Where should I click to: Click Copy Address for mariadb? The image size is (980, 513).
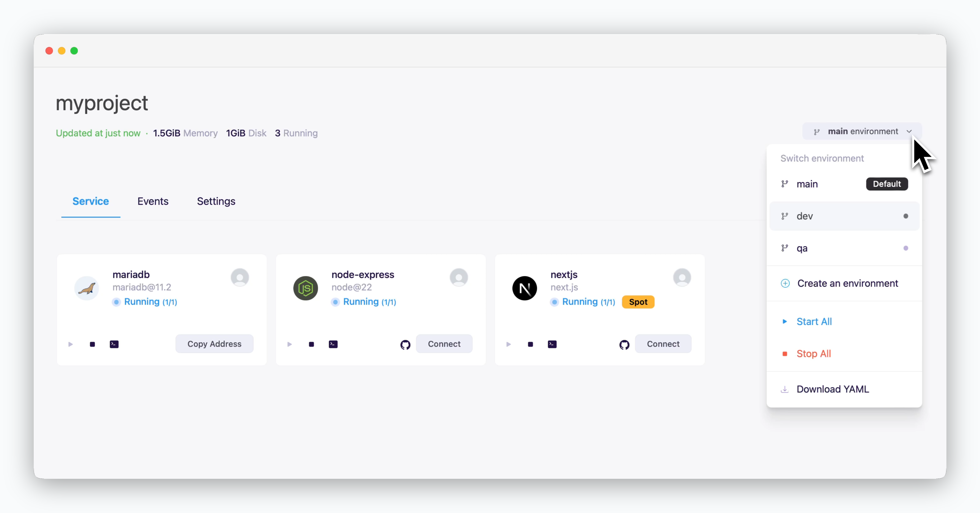[x=214, y=344]
